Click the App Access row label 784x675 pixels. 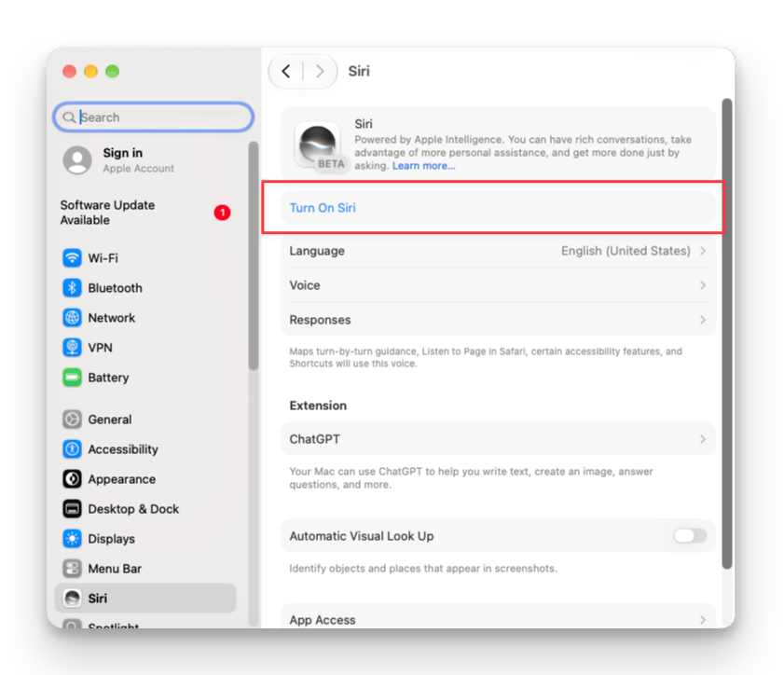pyautogui.click(x=323, y=620)
